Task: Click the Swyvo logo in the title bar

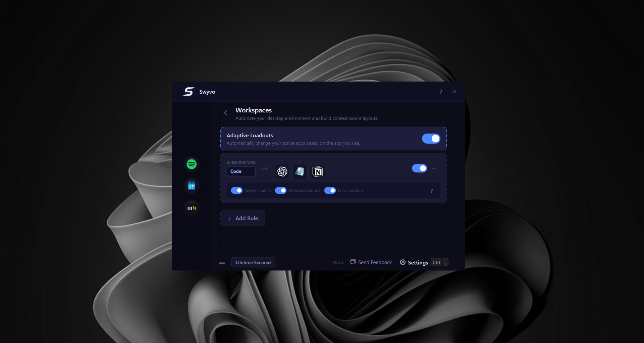Action: [x=189, y=92]
